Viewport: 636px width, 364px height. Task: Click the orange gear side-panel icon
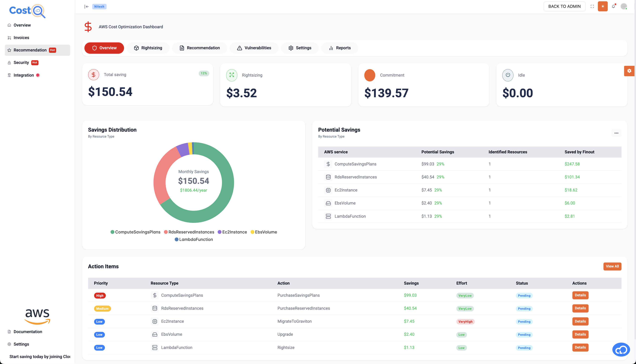(x=629, y=71)
